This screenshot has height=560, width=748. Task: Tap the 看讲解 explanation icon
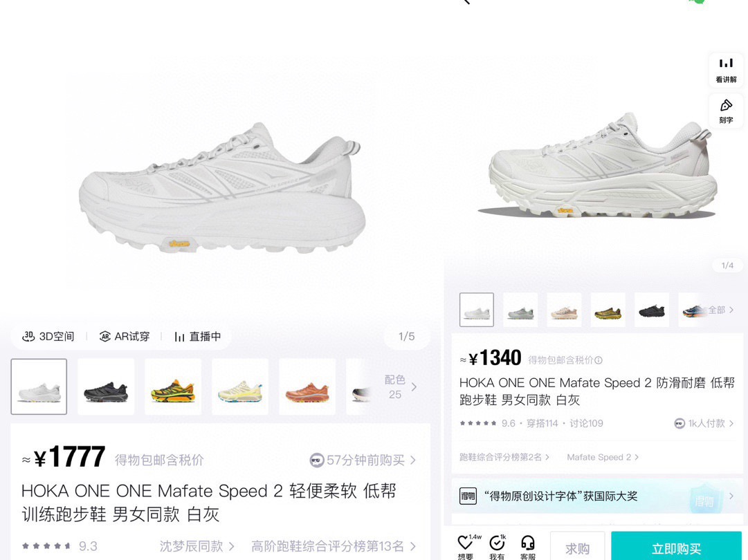pos(726,70)
